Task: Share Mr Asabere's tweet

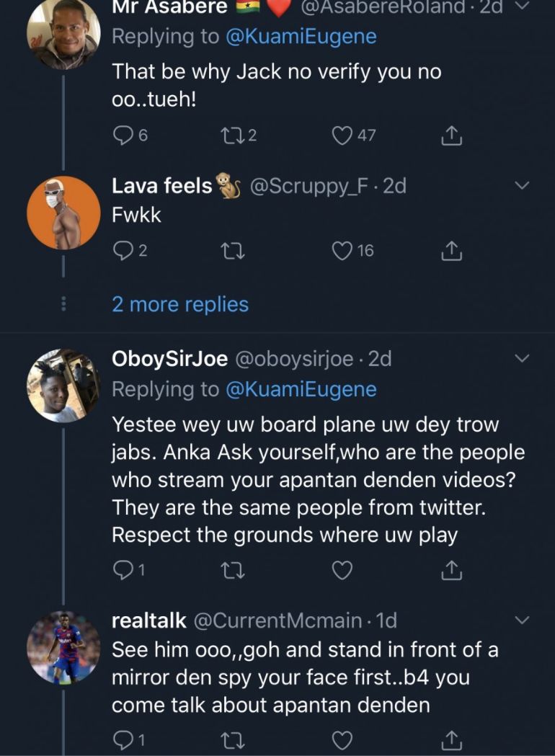Action: click(x=450, y=135)
